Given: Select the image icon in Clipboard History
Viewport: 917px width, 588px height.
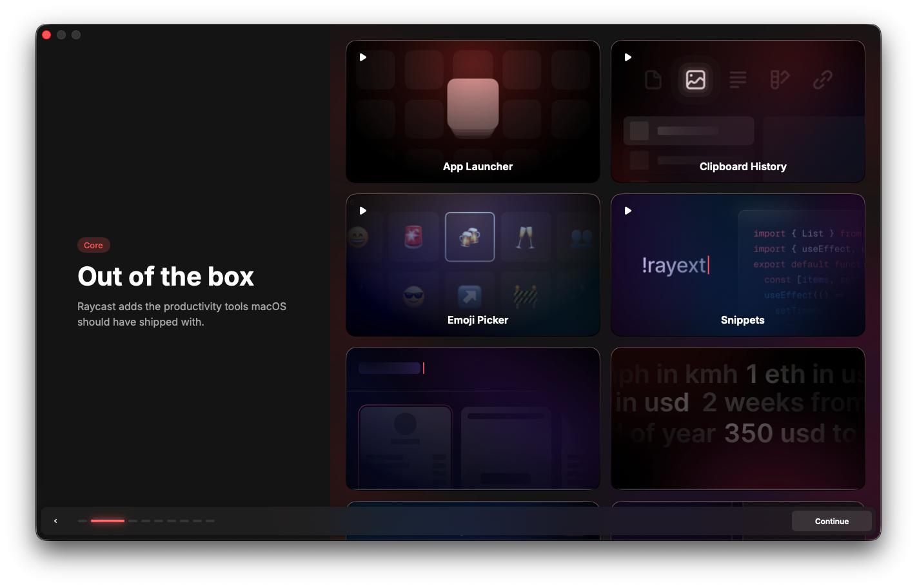Looking at the screenshot, I should click(x=695, y=80).
